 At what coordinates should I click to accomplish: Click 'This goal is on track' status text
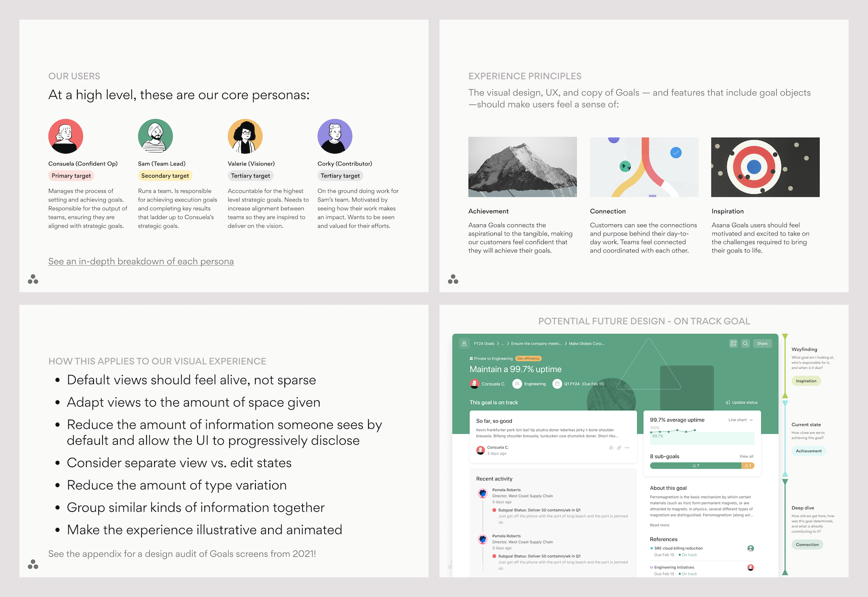tap(494, 402)
